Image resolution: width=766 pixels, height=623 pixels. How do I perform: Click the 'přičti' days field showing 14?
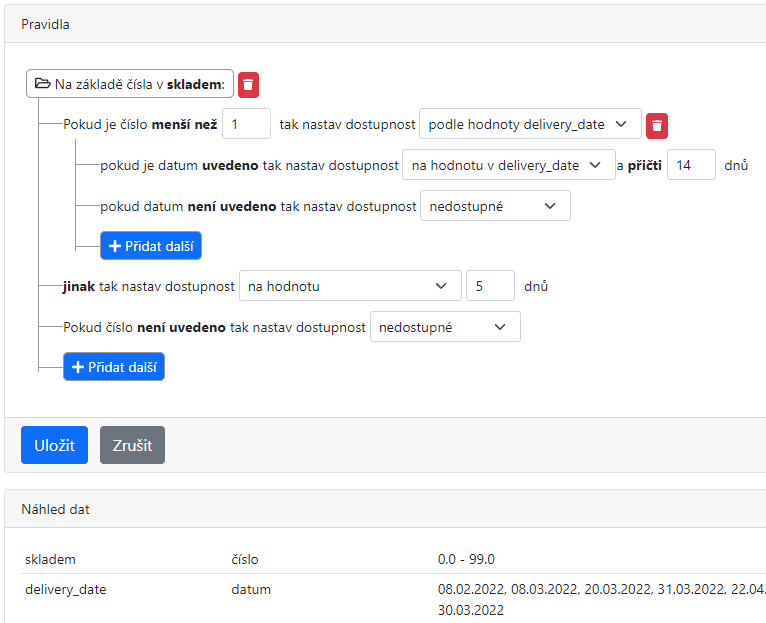pos(691,165)
